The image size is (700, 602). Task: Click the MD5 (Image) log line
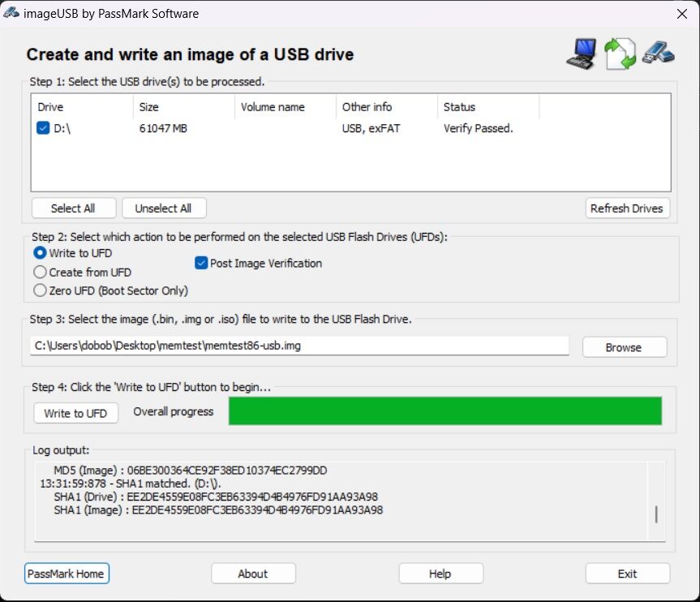click(190, 471)
